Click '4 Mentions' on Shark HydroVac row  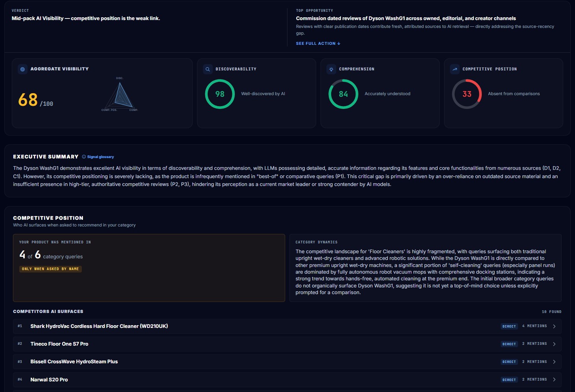point(534,326)
